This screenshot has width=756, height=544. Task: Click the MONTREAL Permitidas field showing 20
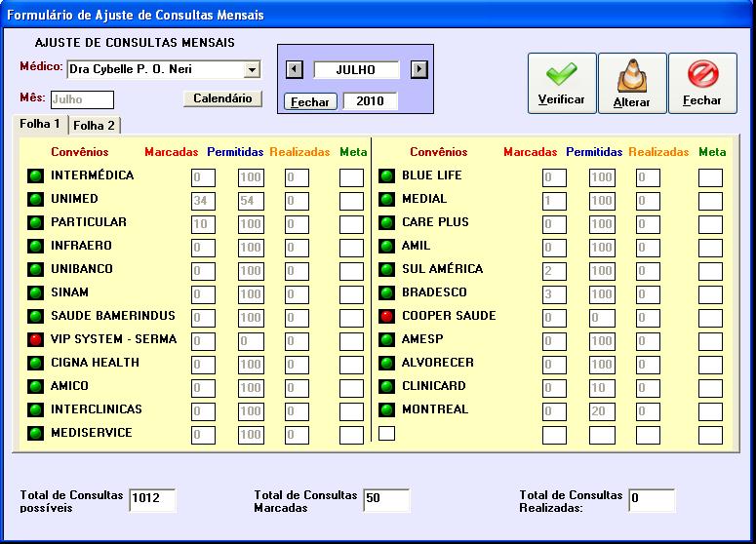(x=602, y=411)
